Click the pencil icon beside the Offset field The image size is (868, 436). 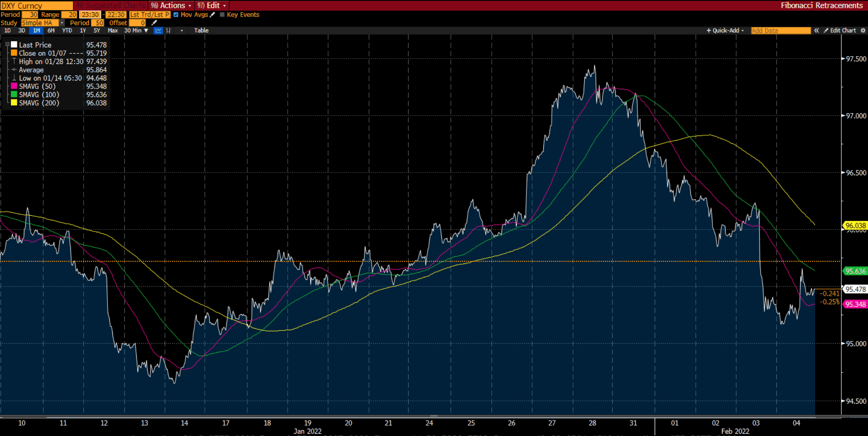point(154,23)
